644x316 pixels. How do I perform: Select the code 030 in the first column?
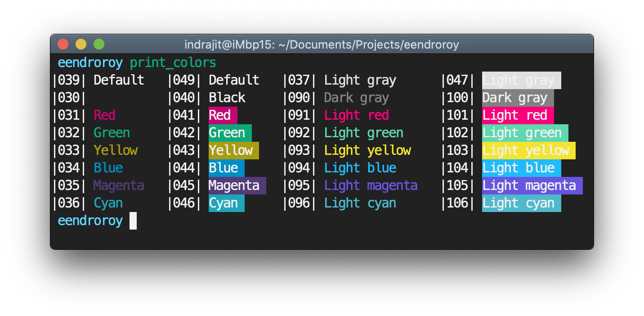pyautogui.click(x=68, y=98)
